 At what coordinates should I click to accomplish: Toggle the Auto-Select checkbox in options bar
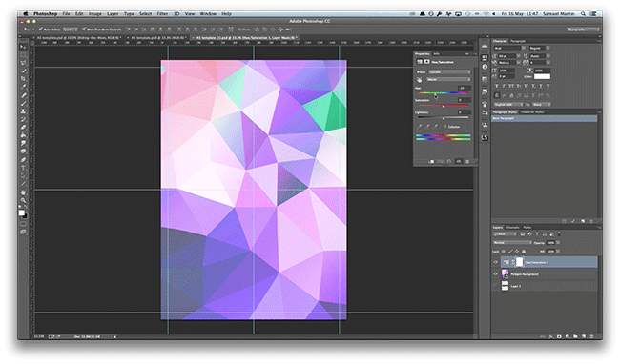pyautogui.click(x=41, y=30)
